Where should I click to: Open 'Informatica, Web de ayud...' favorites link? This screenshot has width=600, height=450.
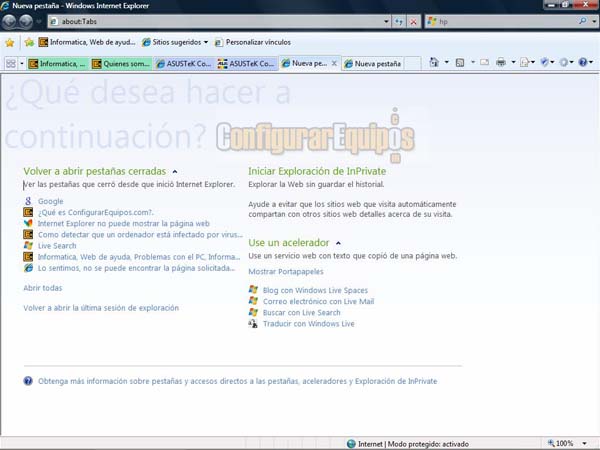click(x=87, y=42)
